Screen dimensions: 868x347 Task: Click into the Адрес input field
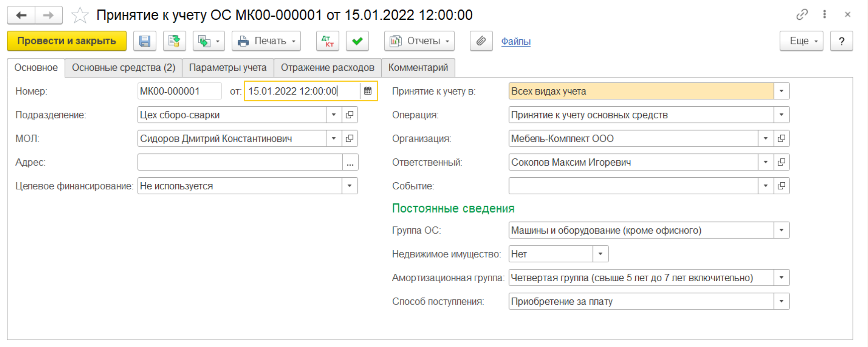pyautogui.click(x=240, y=162)
